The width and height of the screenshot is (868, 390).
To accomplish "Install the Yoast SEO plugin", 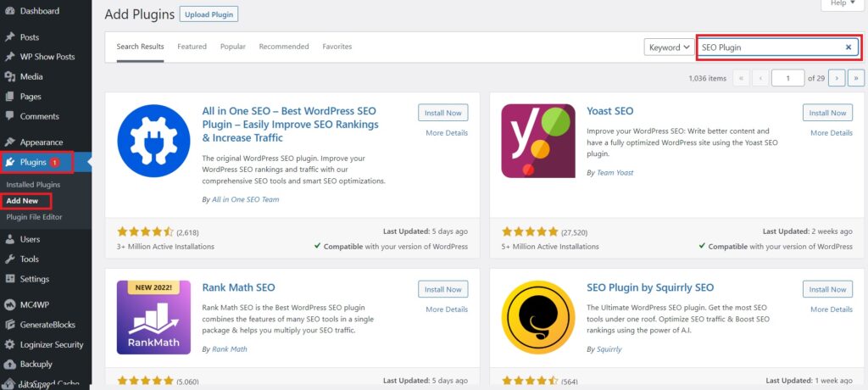I will (x=827, y=113).
